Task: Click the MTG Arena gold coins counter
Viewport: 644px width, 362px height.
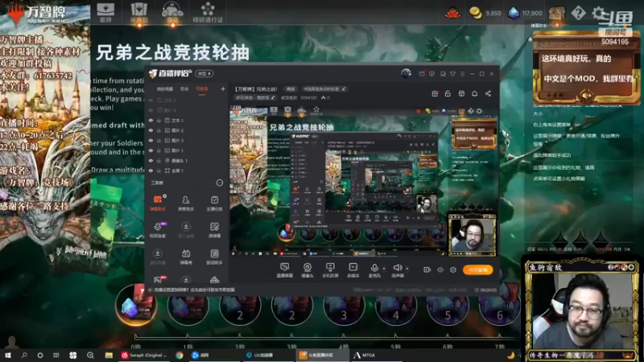Action: 485,13
